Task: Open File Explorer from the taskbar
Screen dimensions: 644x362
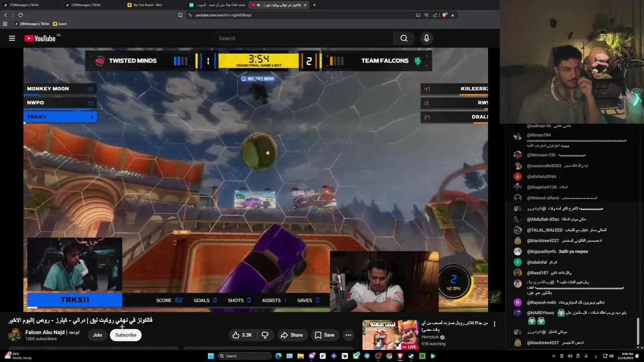Action: [x=300, y=356]
